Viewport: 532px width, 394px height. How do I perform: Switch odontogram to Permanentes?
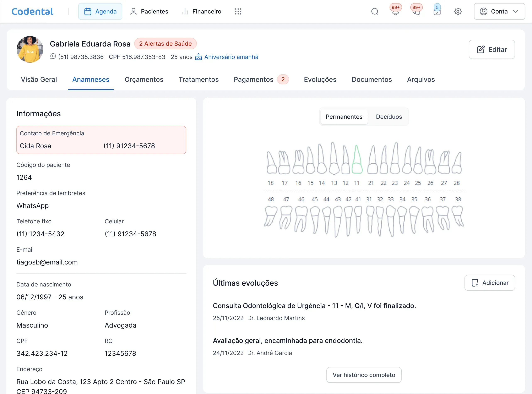(344, 117)
